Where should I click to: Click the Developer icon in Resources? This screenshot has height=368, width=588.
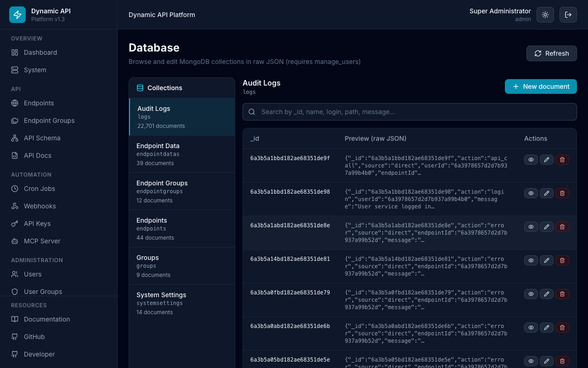point(15,354)
